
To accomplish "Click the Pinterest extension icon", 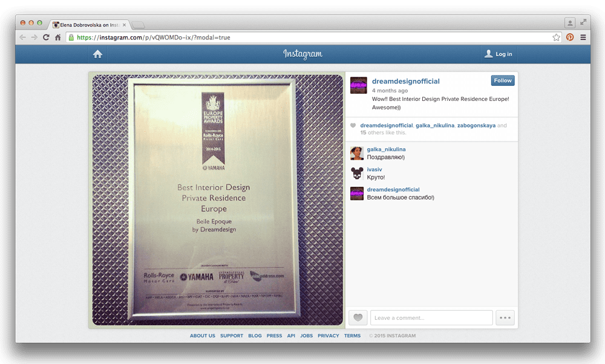I will 570,37.
